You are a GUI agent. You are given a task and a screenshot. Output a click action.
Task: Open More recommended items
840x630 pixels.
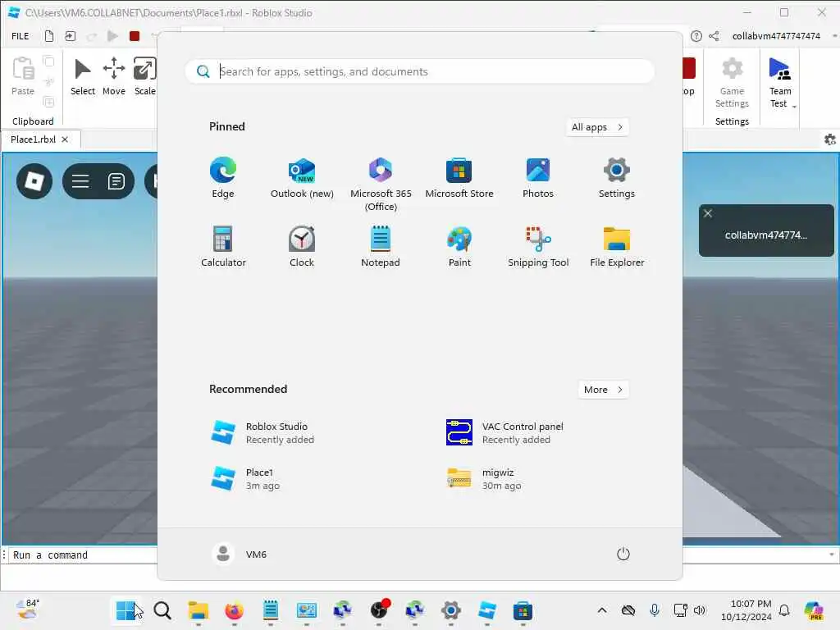pyautogui.click(x=603, y=390)
